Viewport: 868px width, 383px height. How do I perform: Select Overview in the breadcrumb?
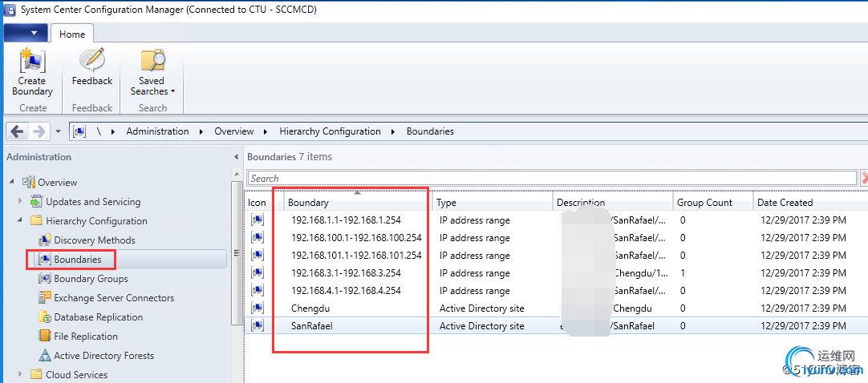[234, 131]
